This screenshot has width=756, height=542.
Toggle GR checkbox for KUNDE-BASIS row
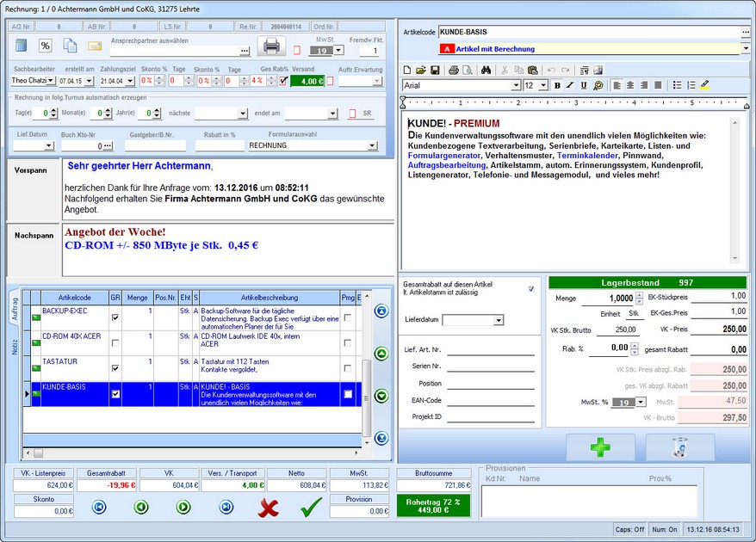(x=115, y=394)
